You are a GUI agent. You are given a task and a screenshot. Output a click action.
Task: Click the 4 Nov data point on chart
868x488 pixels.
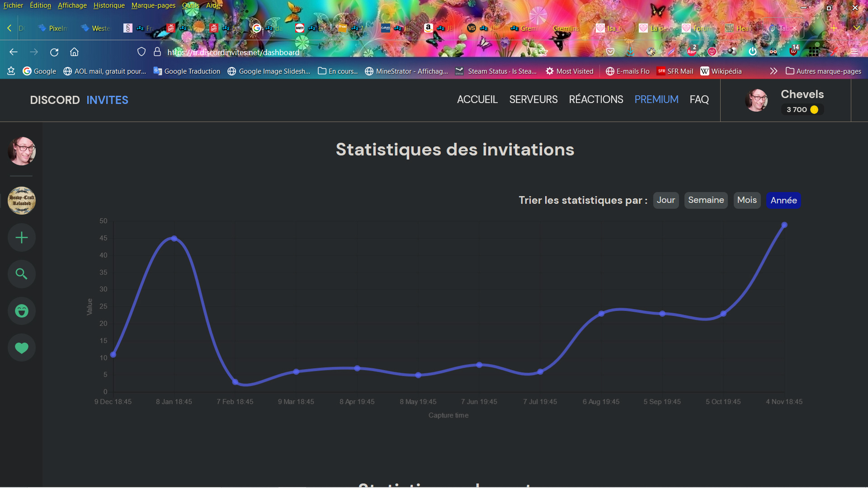(x=784, y=225)
